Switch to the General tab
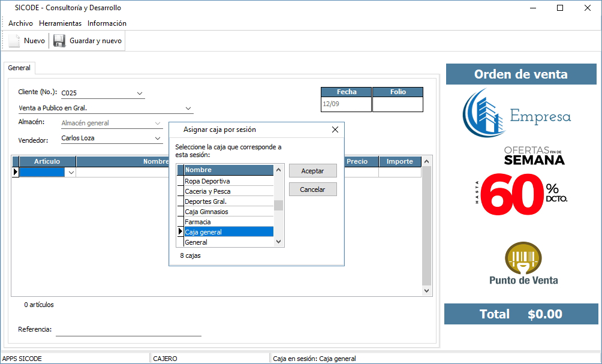Image resolution: width=602 pixels, height=364 pixels. (19, 68)
